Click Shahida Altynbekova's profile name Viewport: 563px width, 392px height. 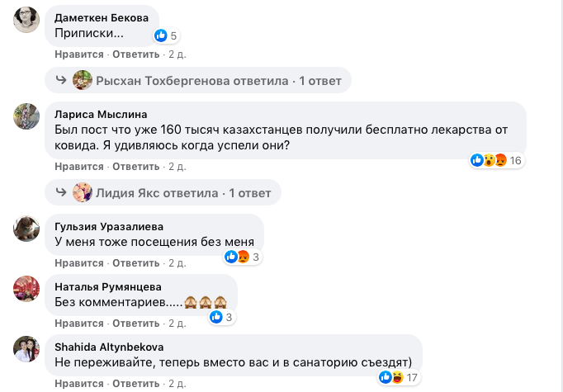[x=109, y=347]
